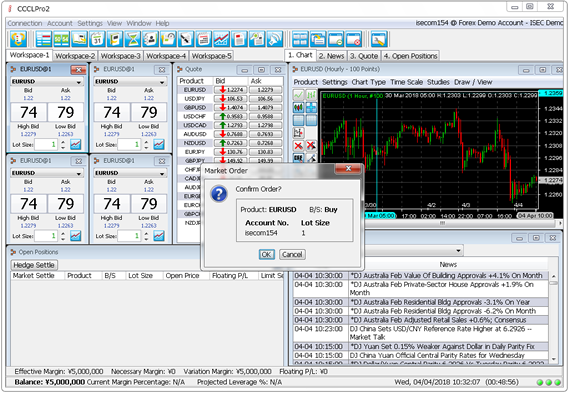
Task: Click the chart horizontal scrollbar thumb
Action: coord(442,223)
